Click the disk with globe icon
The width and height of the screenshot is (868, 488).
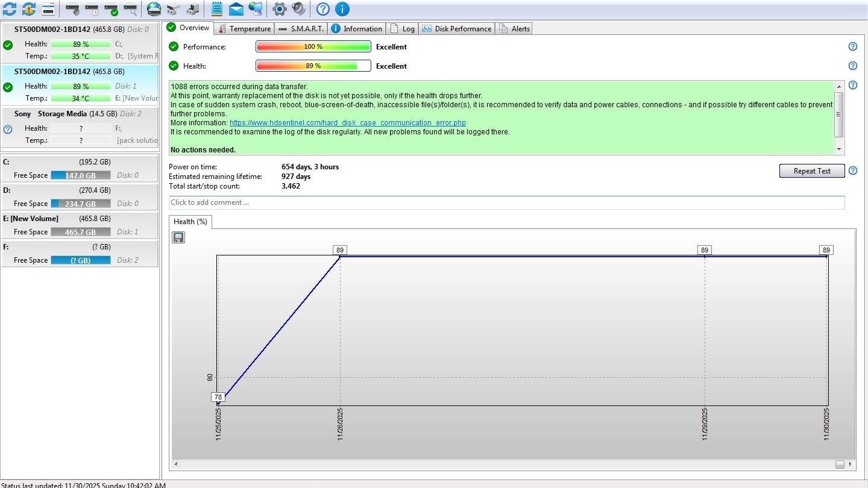coord(154,9)
